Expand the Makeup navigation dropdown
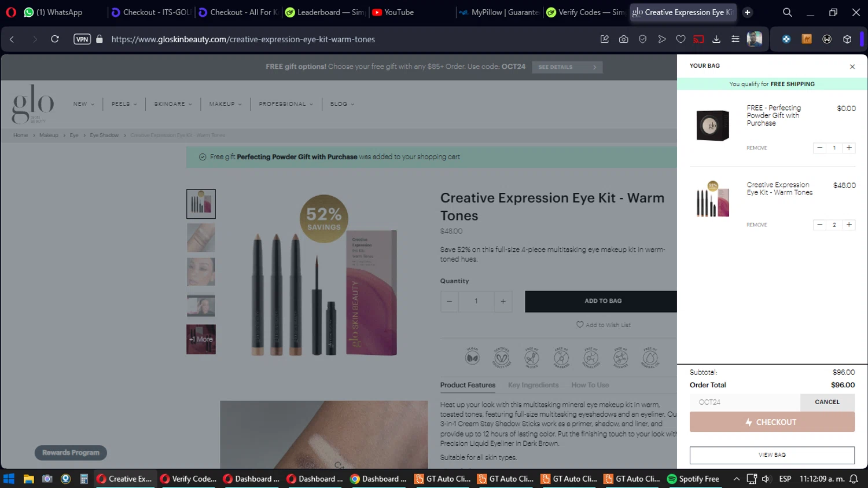 point(225,104)
